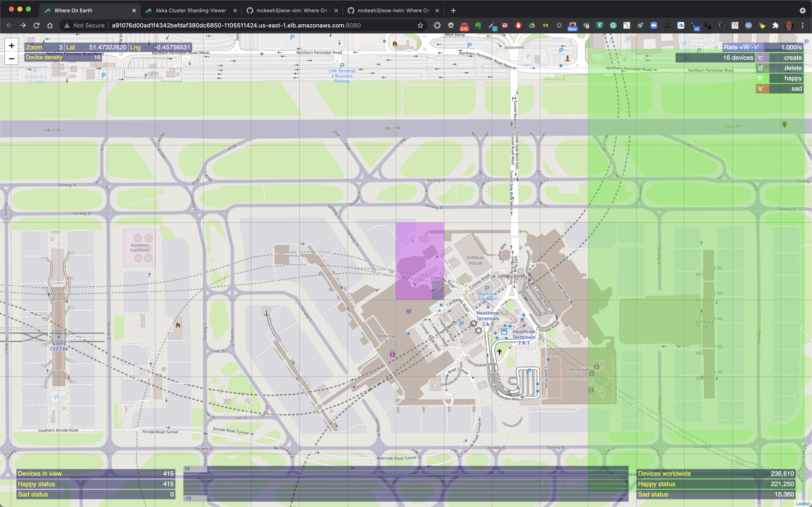Click the Grammarly extension icon

tap(613, 26)
